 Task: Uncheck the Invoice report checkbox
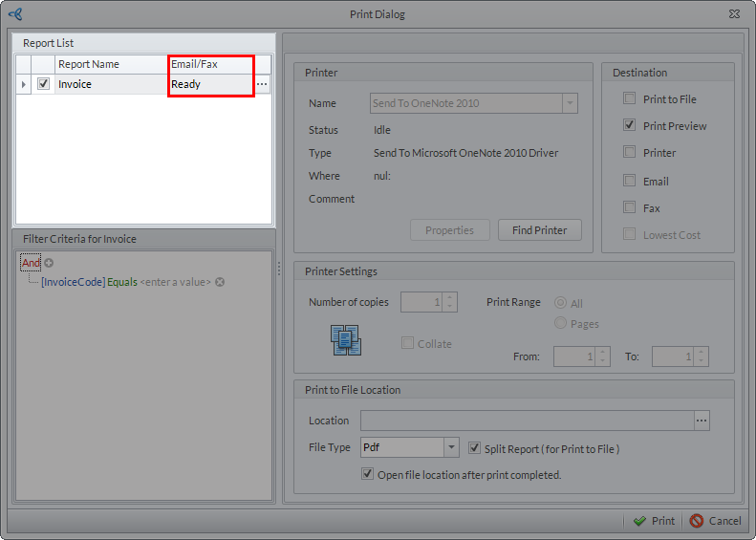coord(43,84)
